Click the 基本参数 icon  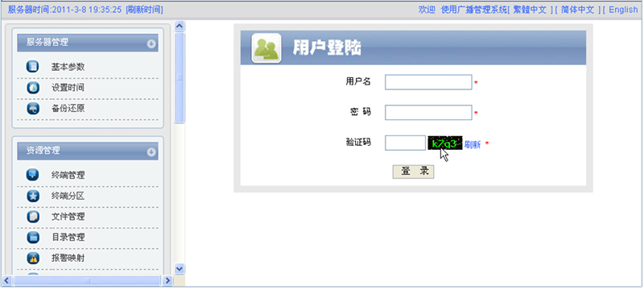[x=32, y=67]
